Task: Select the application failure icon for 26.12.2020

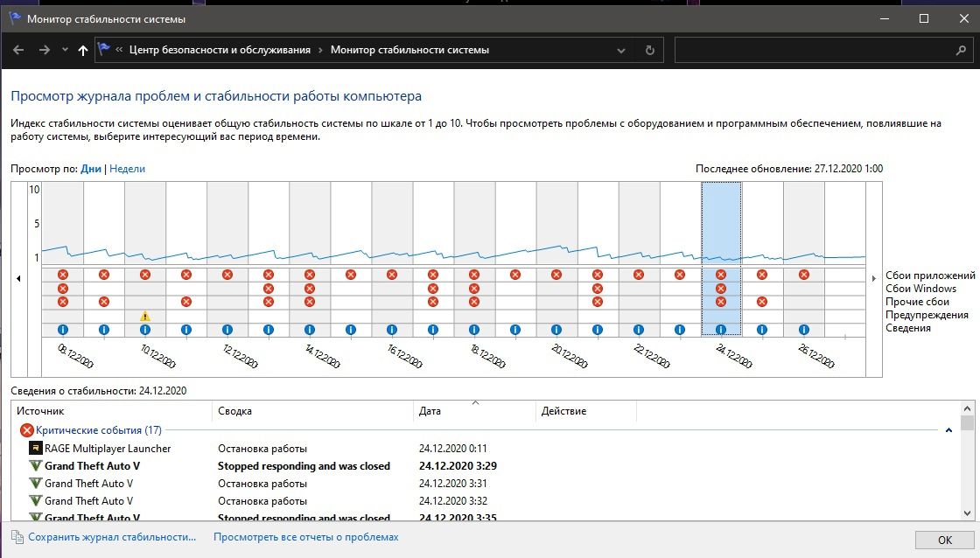Action: pyautogui.click(x=804, y=275)
